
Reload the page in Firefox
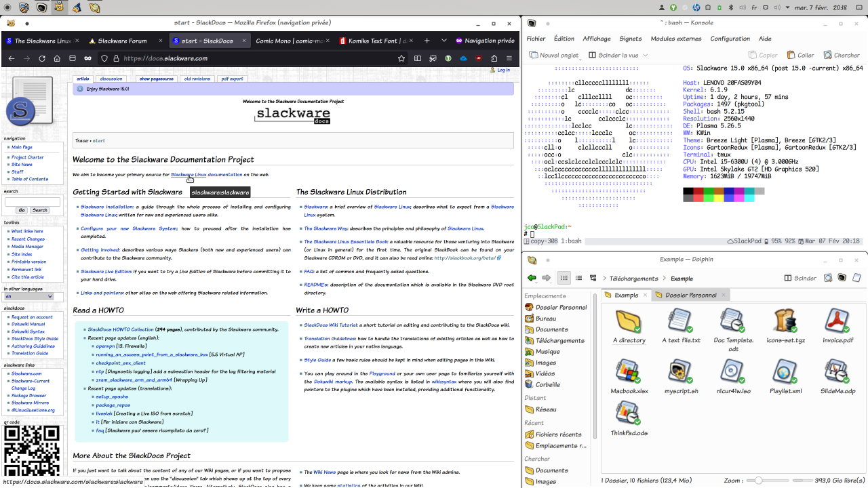point(42,58)
